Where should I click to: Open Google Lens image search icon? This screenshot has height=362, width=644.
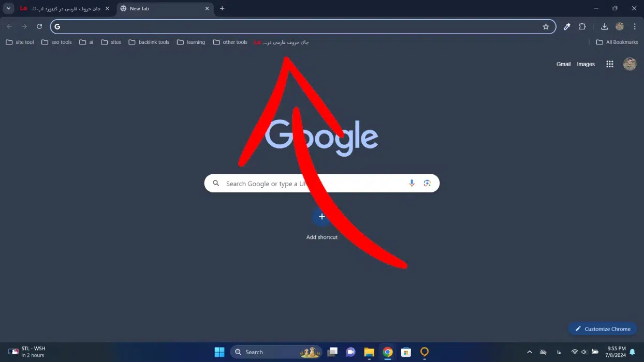tap(427, 183)
